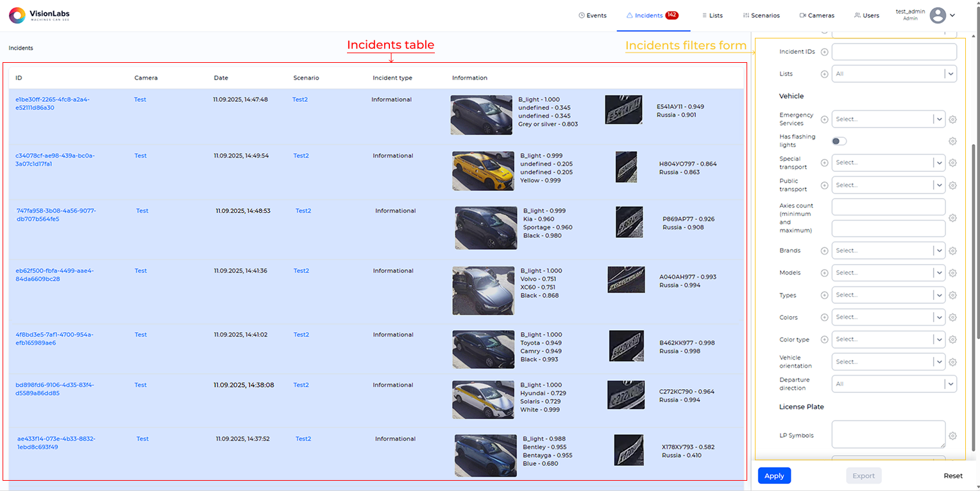The height and width of the screenshot is (491, 980).
Task: Click the gear icon next to LP Symbols
Action: click(952, 436)
